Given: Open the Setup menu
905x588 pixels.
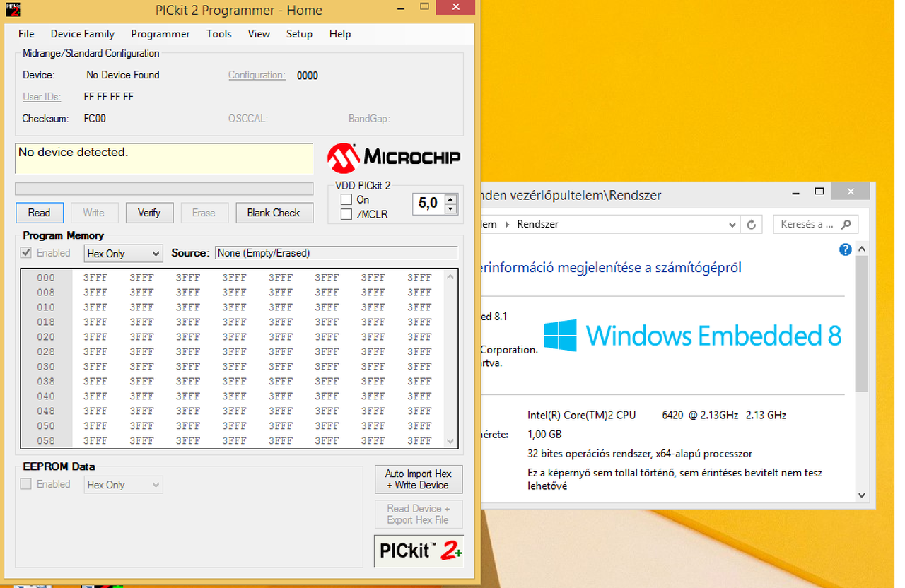Looking at the screenshot, I should point(299,34).
